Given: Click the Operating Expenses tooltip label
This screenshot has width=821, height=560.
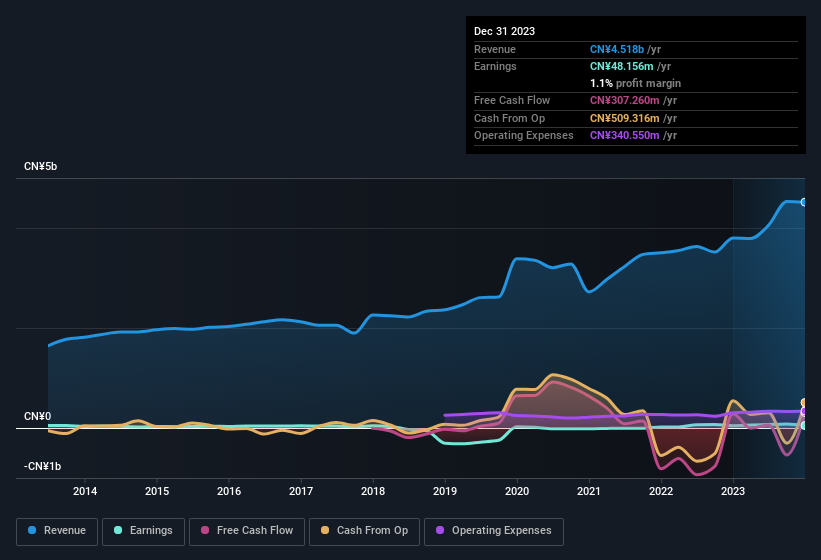Looking at the screenshot, I should pos(524,135).
